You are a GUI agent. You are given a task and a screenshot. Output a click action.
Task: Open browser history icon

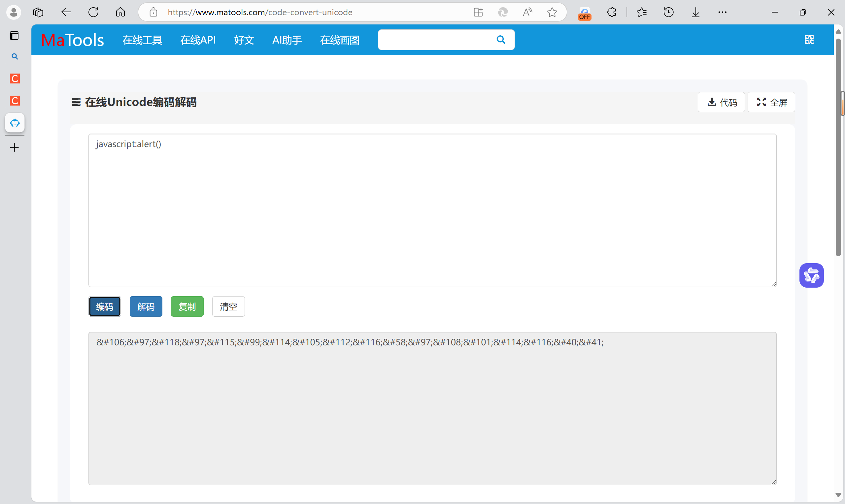click(668, 13)
